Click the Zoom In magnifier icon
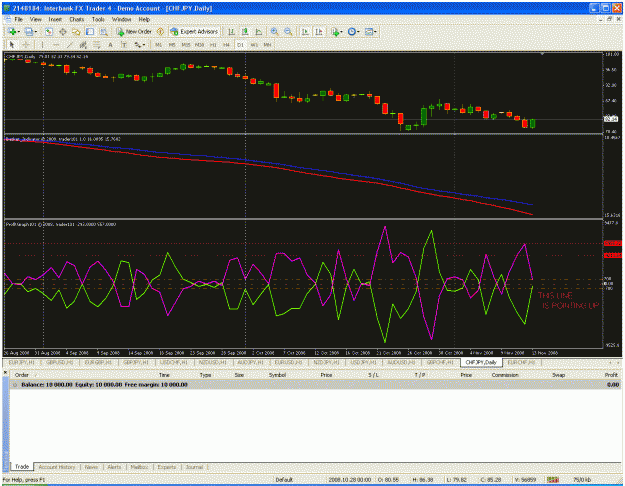Image resolution: width=625 pixels, height=486 pixels. (275, 31)
